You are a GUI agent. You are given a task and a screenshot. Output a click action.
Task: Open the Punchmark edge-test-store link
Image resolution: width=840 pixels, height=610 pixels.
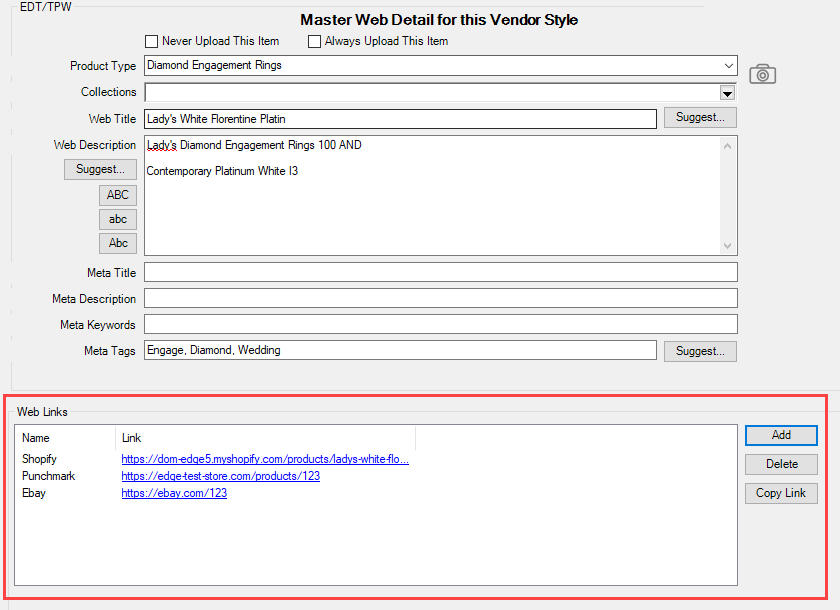220,477
